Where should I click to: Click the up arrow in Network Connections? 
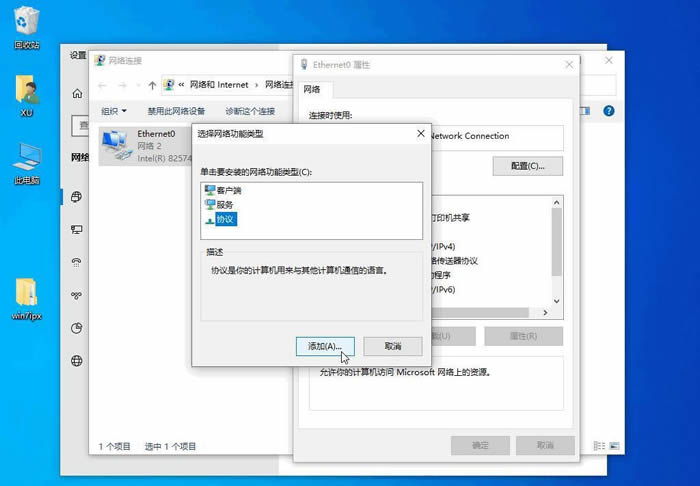[152, 85]
